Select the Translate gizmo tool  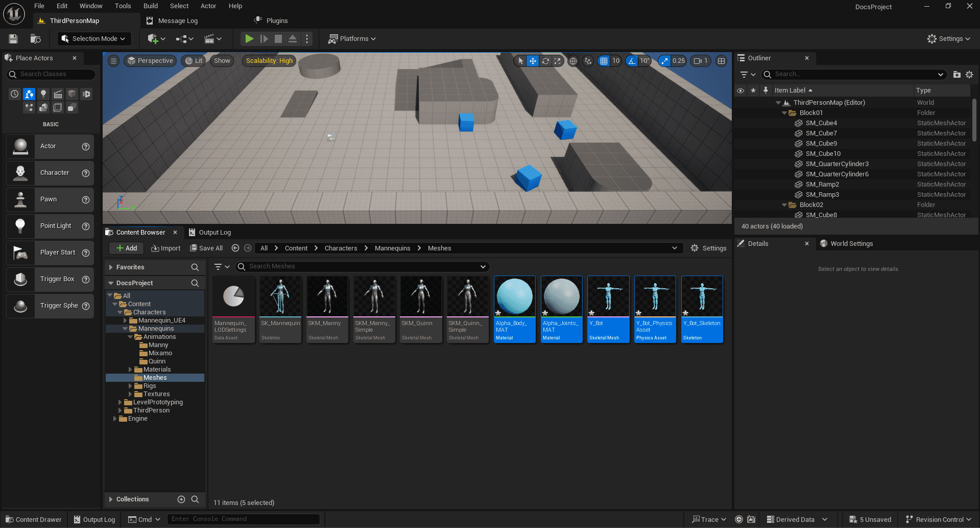coord(533,61)
